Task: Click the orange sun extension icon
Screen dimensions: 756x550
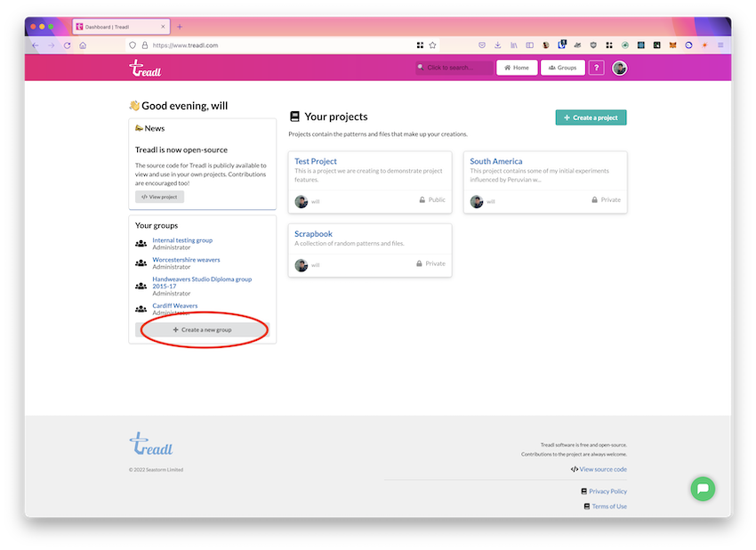Action: (704, 45)
